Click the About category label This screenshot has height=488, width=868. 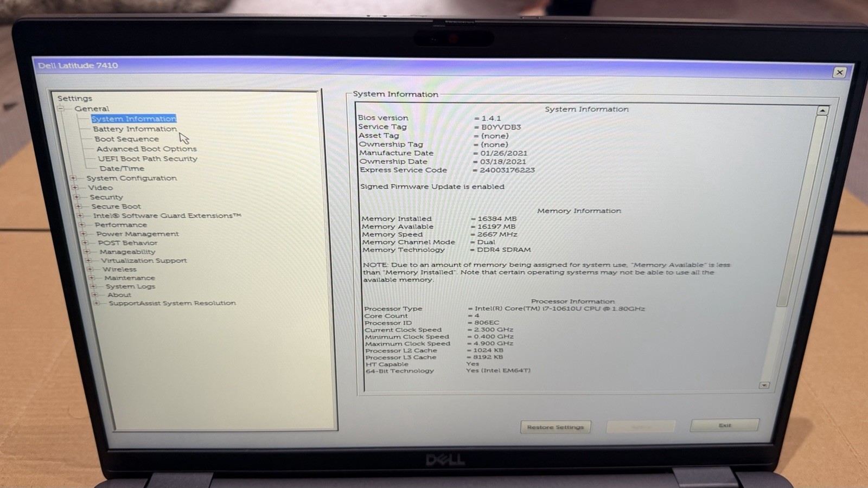(x=119, y=295)
